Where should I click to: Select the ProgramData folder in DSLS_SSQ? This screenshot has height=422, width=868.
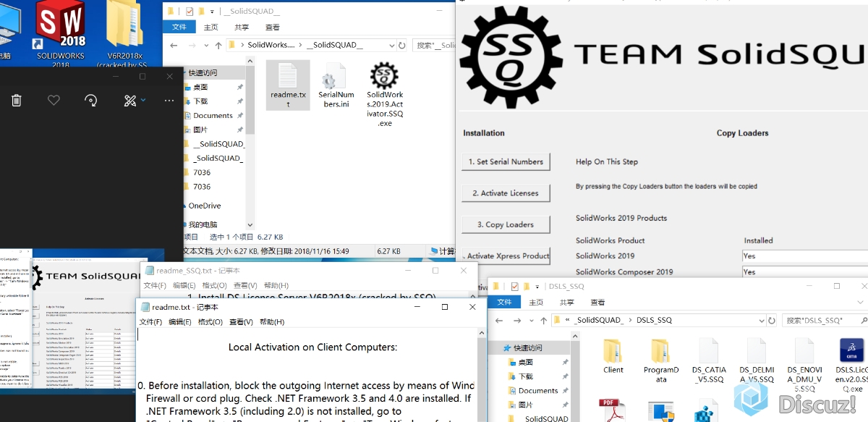click(x=661, y=360)
